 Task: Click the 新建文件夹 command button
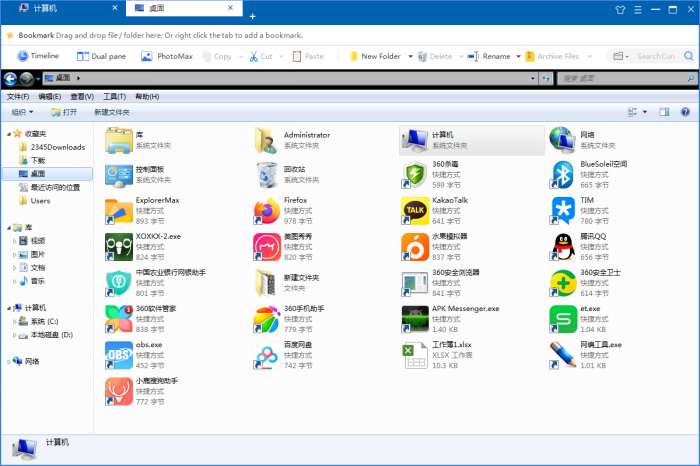click(x=112, y=112)
